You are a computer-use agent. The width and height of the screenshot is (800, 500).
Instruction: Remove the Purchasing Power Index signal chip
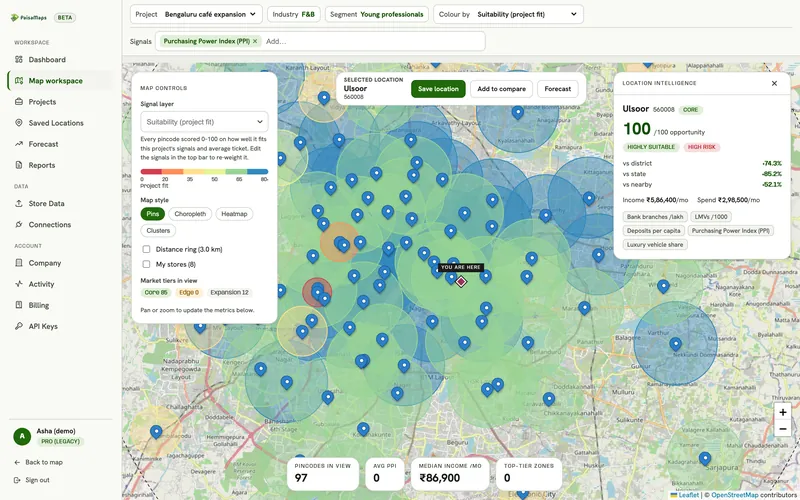coord(255,41)
